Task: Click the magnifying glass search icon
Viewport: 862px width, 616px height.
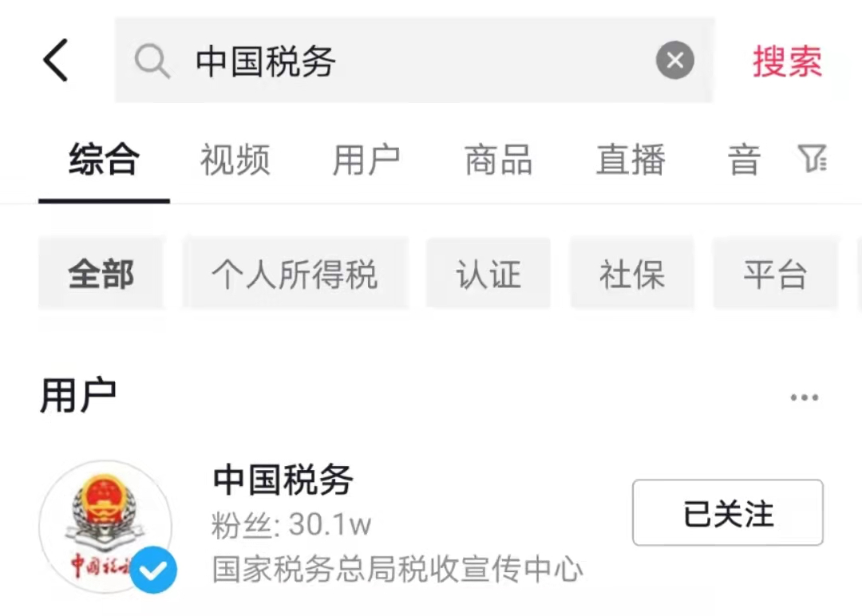Action: pos(152,61)
